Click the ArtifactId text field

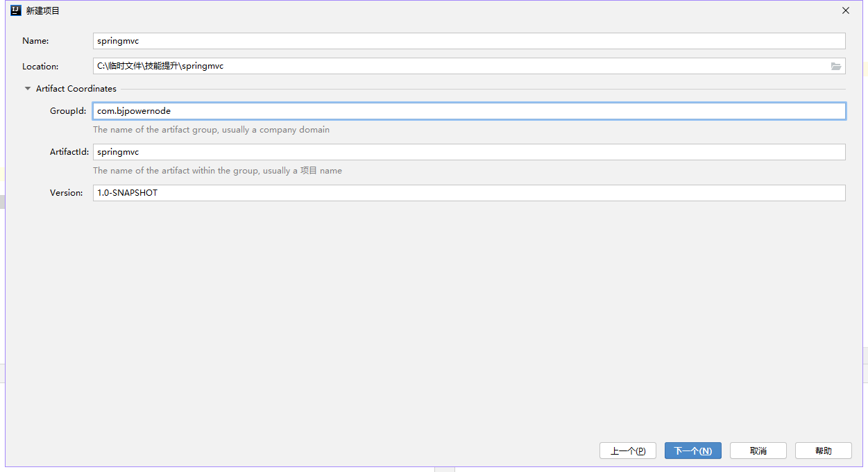[469, 152]
